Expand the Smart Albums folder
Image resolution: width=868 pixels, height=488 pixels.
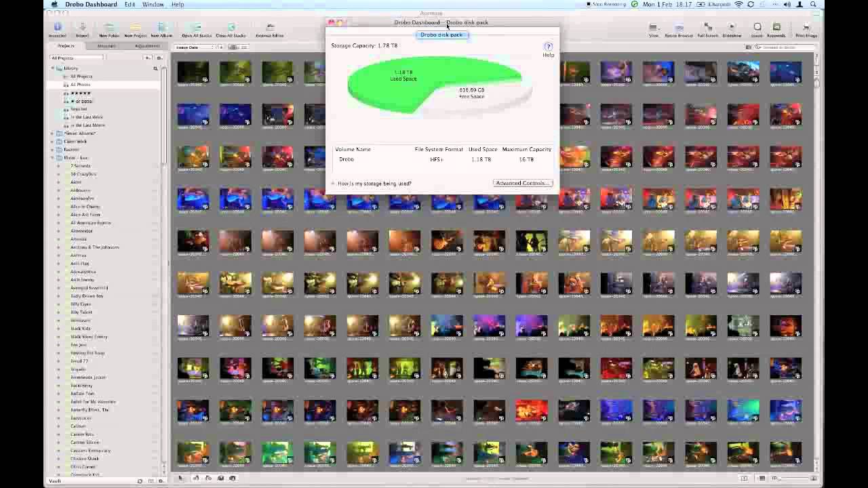pyautogui.click(x=53, y=134)
